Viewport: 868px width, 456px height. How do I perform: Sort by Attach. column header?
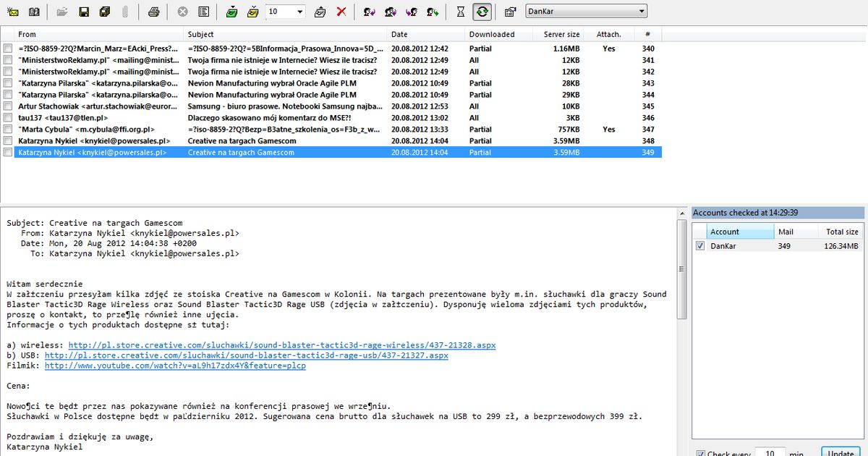(x=608, y=34)
